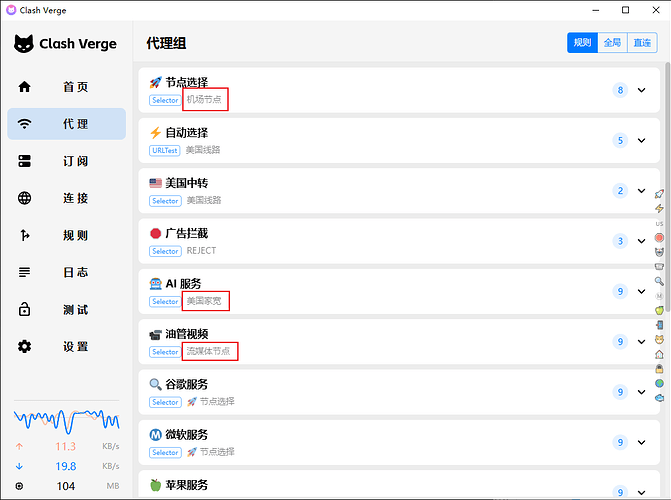Expand the 油管视频 group chevron

pos(641,342)
